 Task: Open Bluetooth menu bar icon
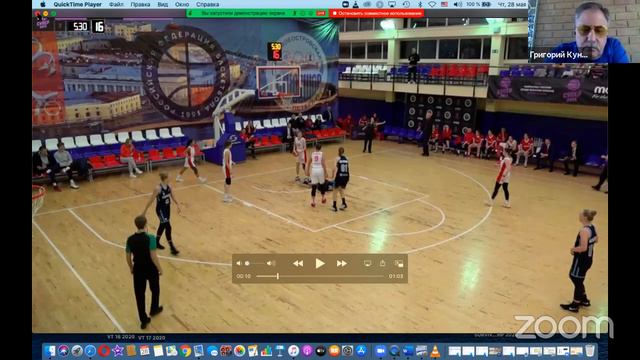tap(420, 4)
